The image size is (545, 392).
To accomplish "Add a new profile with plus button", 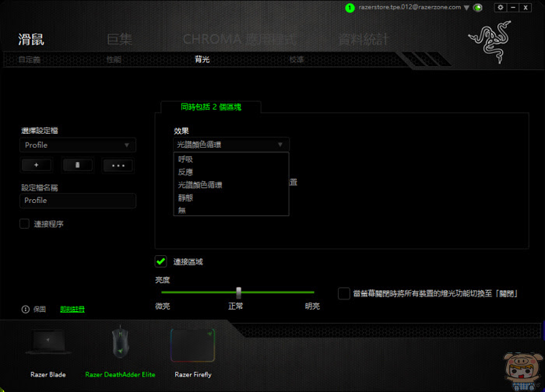I will [x=37, y=165].
